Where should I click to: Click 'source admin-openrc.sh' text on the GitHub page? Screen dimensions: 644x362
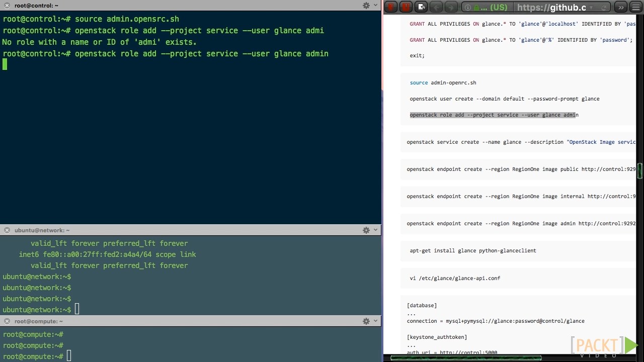pos(443,83)
